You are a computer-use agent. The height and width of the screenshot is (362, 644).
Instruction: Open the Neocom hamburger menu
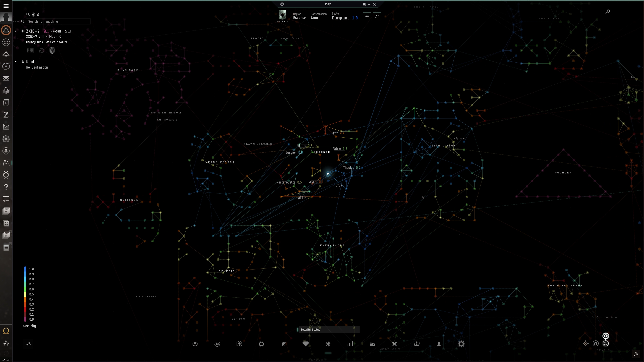tap(6, 6)
